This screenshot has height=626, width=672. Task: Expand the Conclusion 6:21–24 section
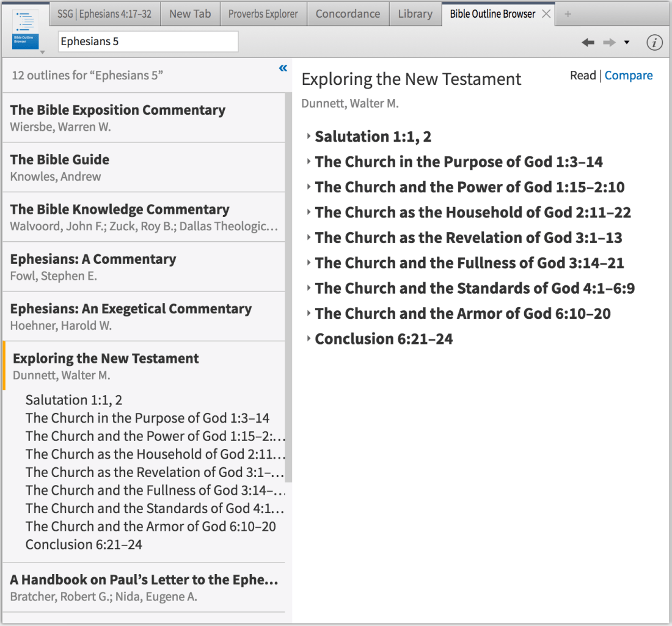[309, 339]
